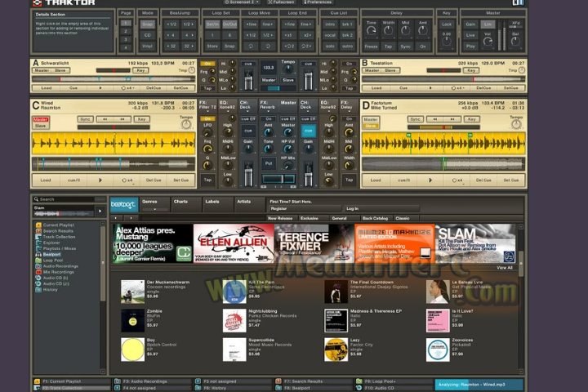Click the Traktor logo icon

37,3
